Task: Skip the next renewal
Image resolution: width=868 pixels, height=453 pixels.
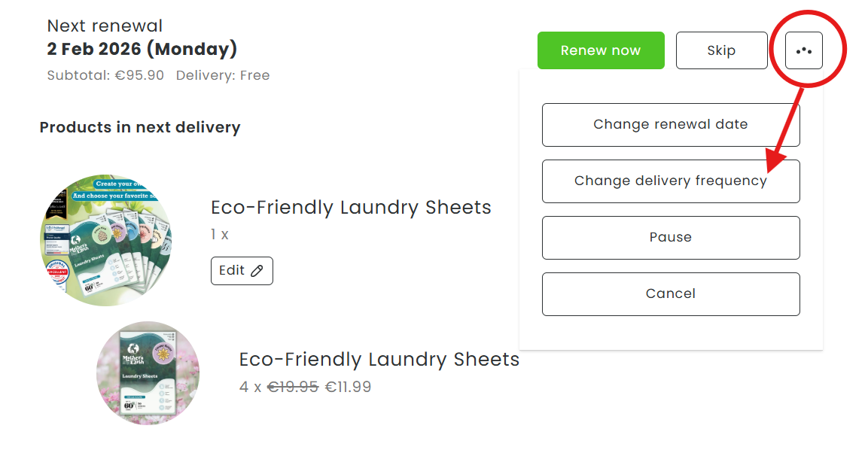Action: tap(721, 51)
